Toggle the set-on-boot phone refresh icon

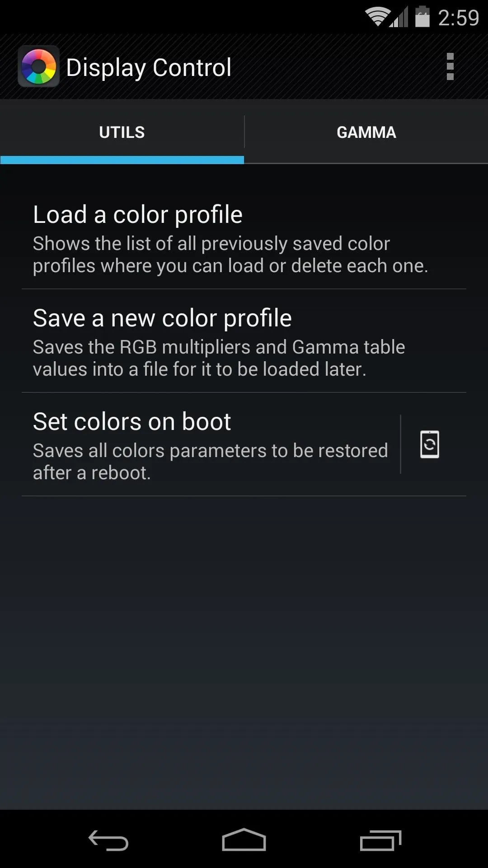(x=430, y=444)
